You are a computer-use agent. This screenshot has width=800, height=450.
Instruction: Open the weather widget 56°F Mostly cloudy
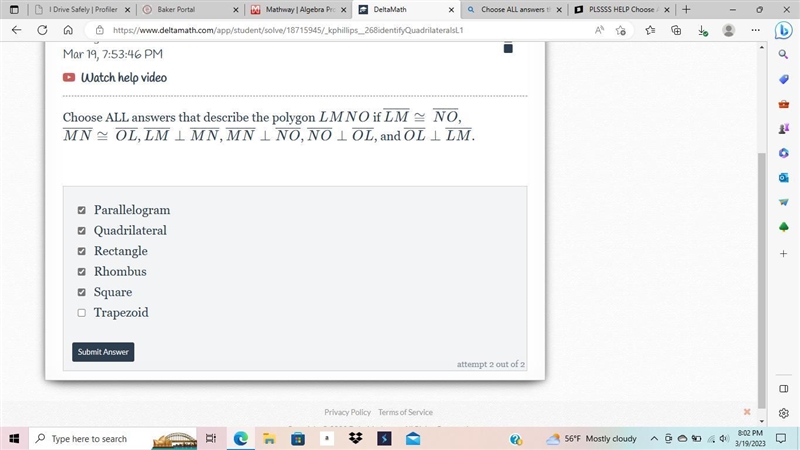tap(592, 439)
